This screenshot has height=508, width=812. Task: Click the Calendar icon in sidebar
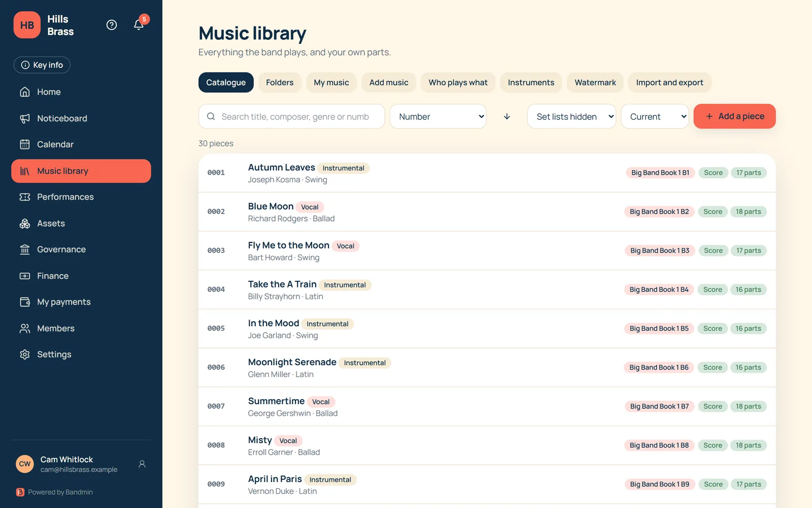click(25, 144)
